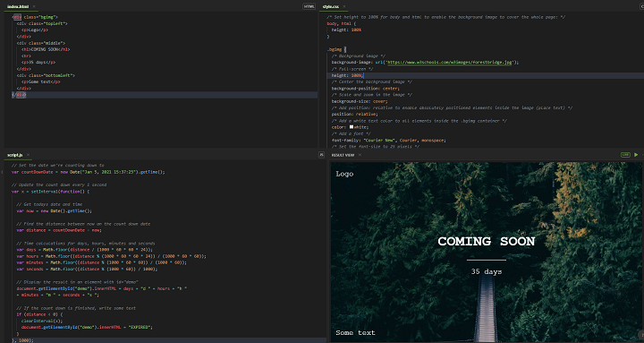Click the "COMING SOON" heading in result view
The image size is (644, 343).
point(487,242)
